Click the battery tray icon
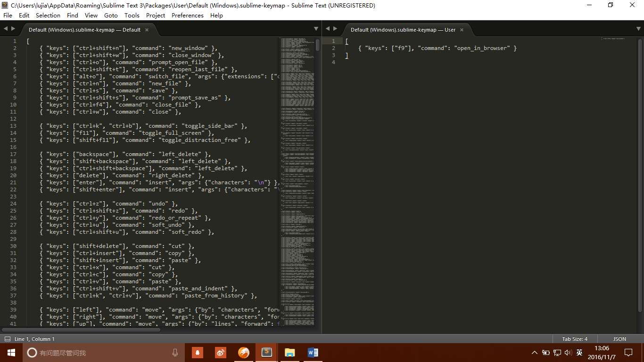The height and width of the screenshot is (362, 644). coord(545,353)
